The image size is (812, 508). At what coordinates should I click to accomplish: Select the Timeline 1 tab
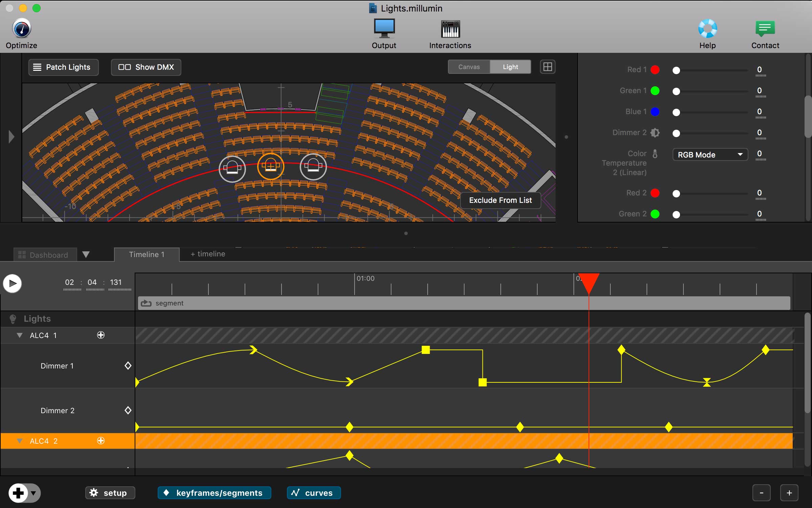click(146, 255)
